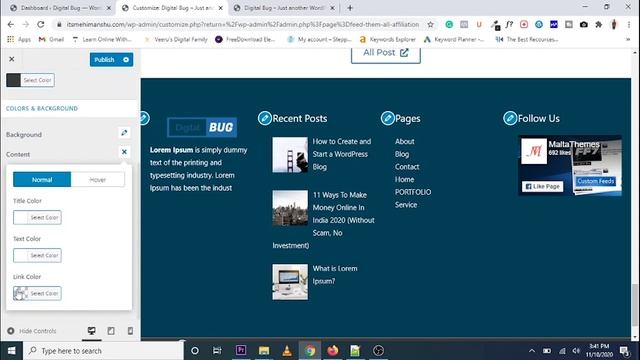Edit the logo widget shortcut pencil

[144, 118]
